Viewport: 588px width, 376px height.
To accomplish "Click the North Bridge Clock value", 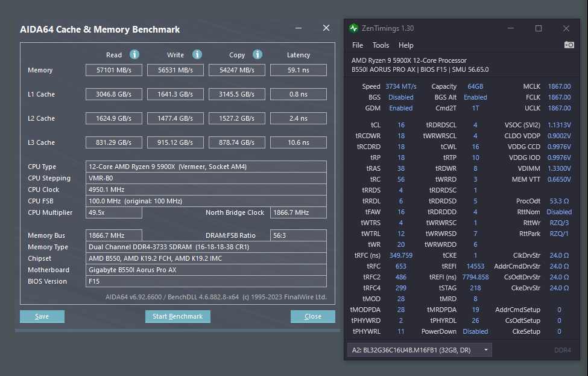I will tap(299, 212).
